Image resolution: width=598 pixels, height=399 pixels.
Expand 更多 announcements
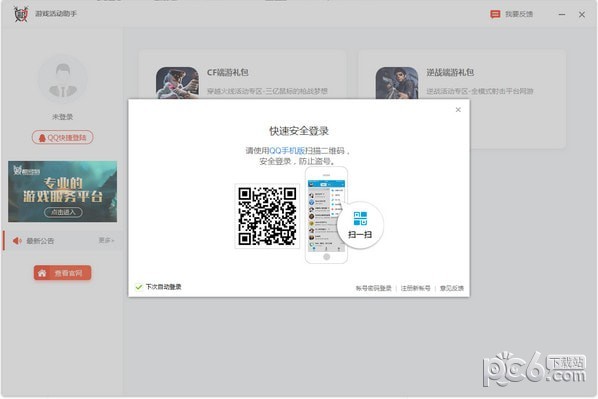click(x=106, y=240)
